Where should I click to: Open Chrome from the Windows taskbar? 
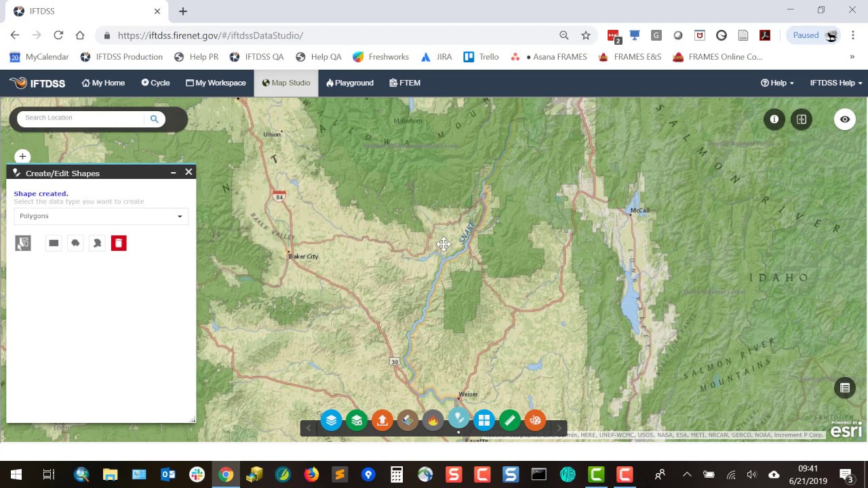coord(226,474)
